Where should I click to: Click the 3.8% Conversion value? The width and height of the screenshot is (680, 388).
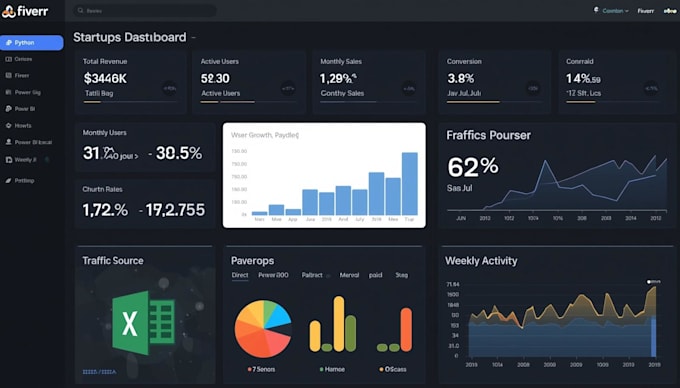461,78
